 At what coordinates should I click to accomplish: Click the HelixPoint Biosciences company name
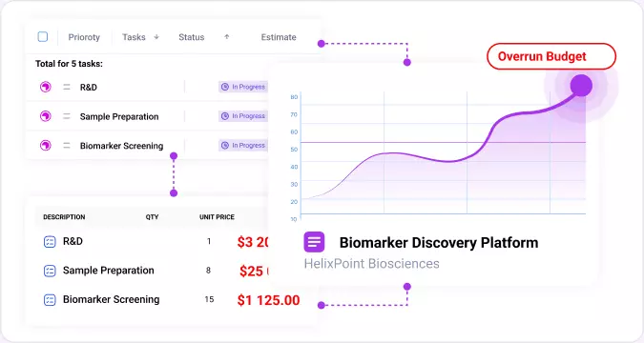372,263
